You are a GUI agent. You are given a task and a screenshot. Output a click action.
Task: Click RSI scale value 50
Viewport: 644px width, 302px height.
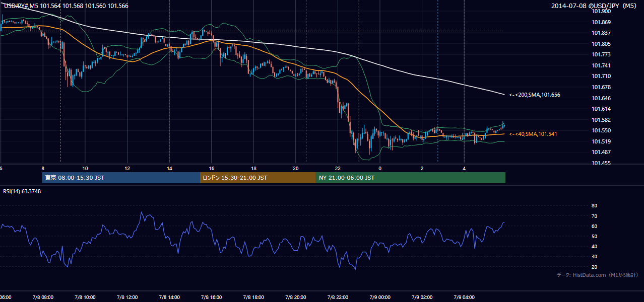pos(594,236)
